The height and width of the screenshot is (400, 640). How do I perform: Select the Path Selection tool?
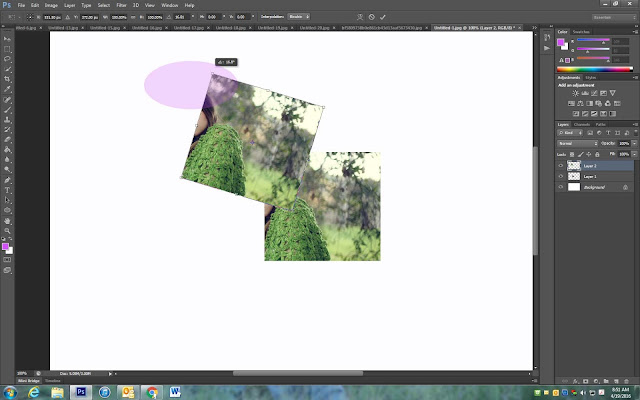pos(7,200)
